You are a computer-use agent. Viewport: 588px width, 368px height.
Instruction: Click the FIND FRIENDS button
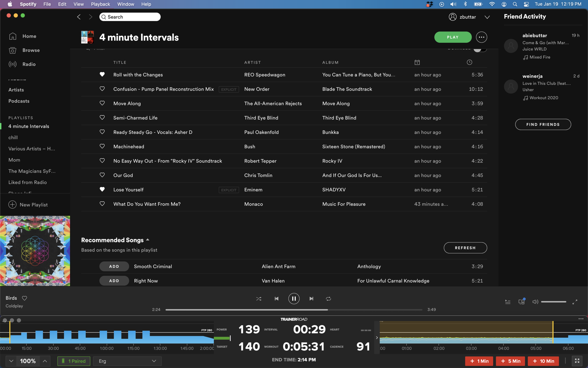pyautogui.click(x=543, y=124)
